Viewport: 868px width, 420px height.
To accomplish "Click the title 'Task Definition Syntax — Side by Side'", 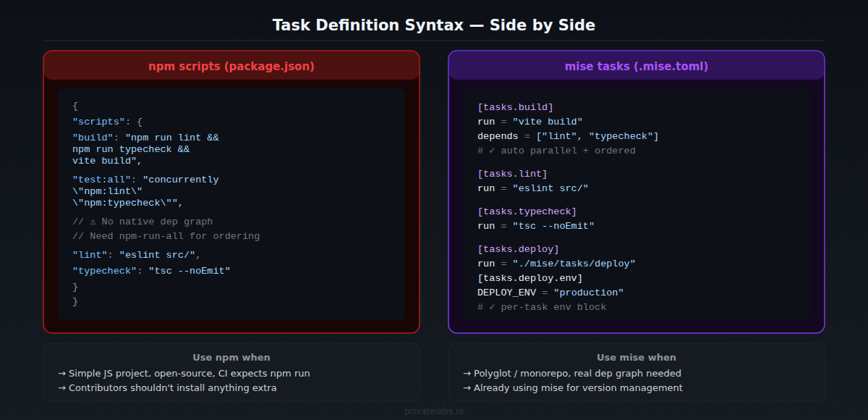I will tap(434, 25).
